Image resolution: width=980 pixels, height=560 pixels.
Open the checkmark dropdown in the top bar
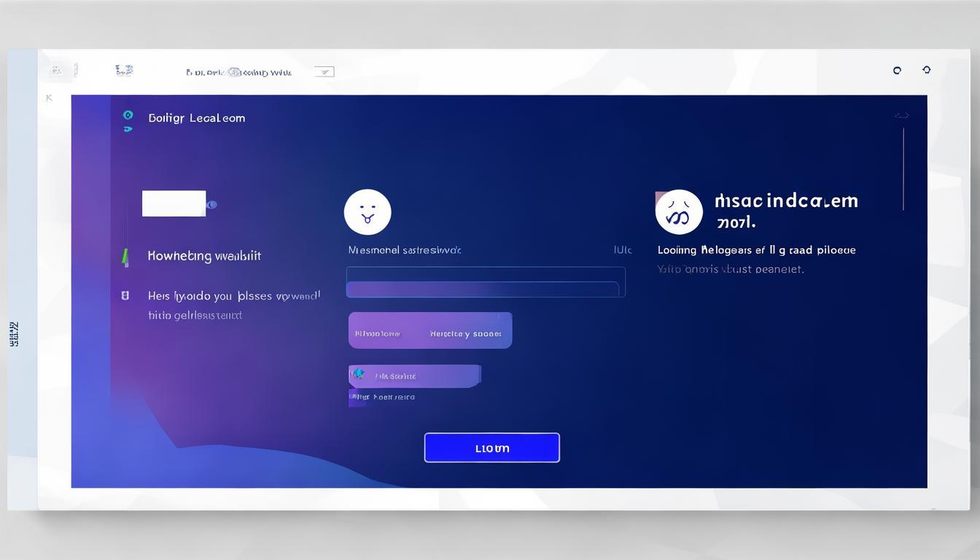(324, 71)
